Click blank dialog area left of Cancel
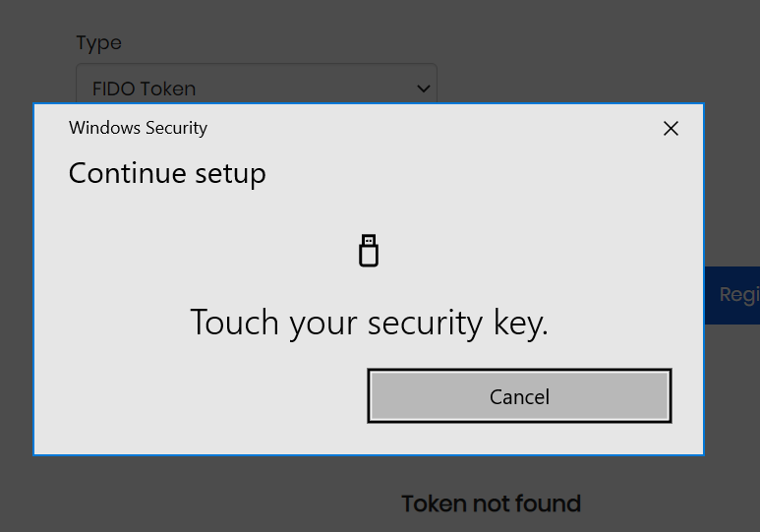Viewport: 760px width, 532px height. 197,396
